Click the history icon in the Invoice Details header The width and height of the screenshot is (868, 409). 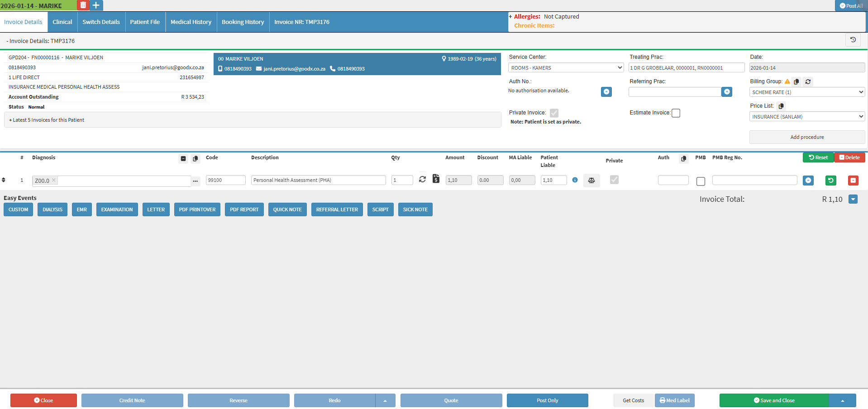click(853, 40)
